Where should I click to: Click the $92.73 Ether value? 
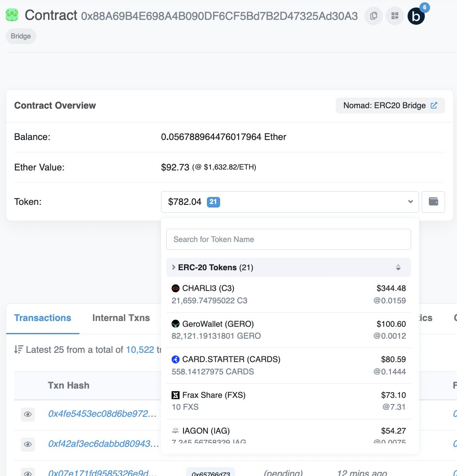point(175,167)
